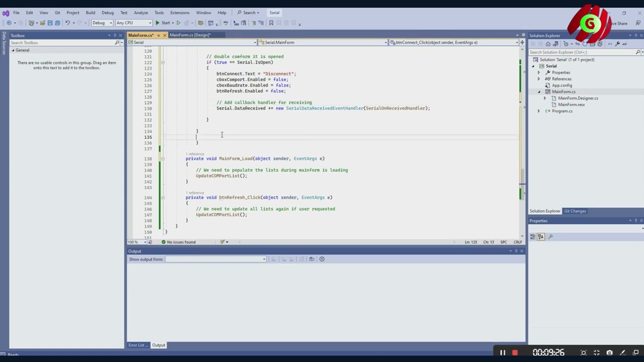Toggle pin on the MainForm.cs tab

(158, 35)
